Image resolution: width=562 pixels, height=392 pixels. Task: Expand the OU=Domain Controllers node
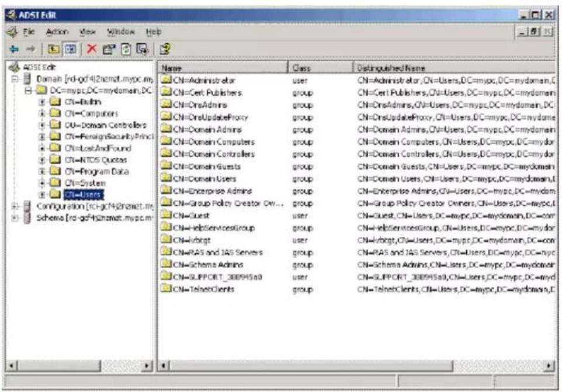[42, 125]
